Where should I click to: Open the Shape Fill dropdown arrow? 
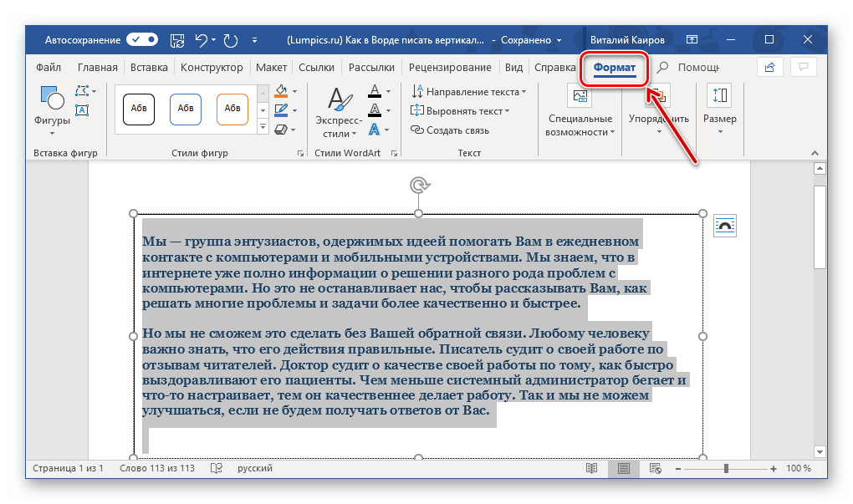coord(295,91)
